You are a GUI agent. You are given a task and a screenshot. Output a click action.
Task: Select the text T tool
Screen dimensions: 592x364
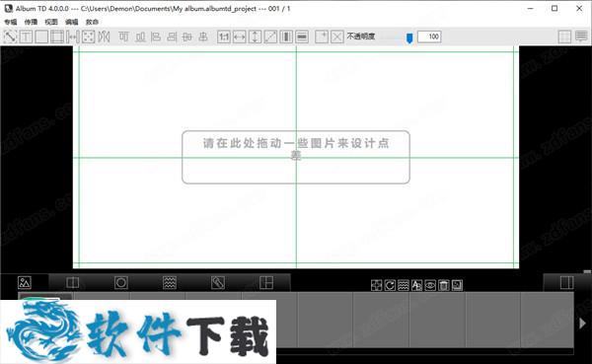click(x=26, y=36)
